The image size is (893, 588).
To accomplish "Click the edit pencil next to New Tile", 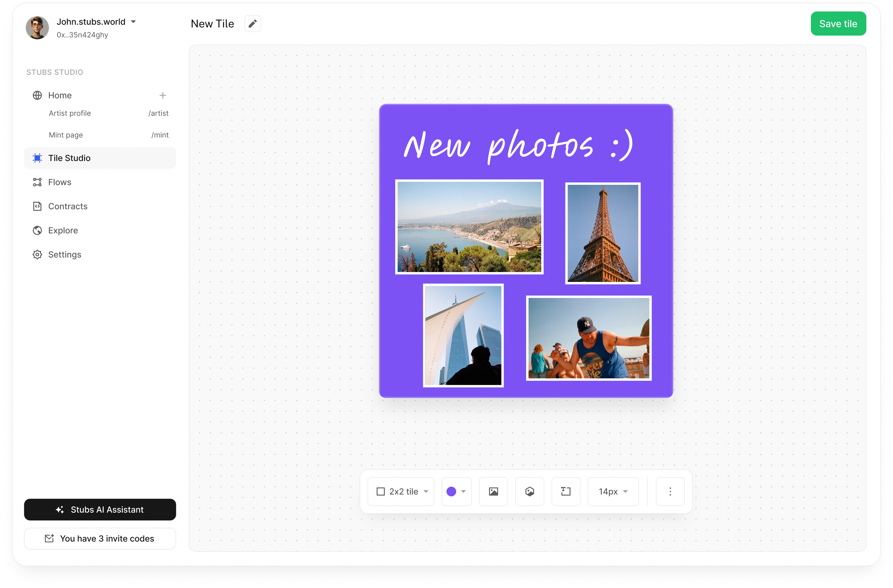I will click(x=253, y=23).
